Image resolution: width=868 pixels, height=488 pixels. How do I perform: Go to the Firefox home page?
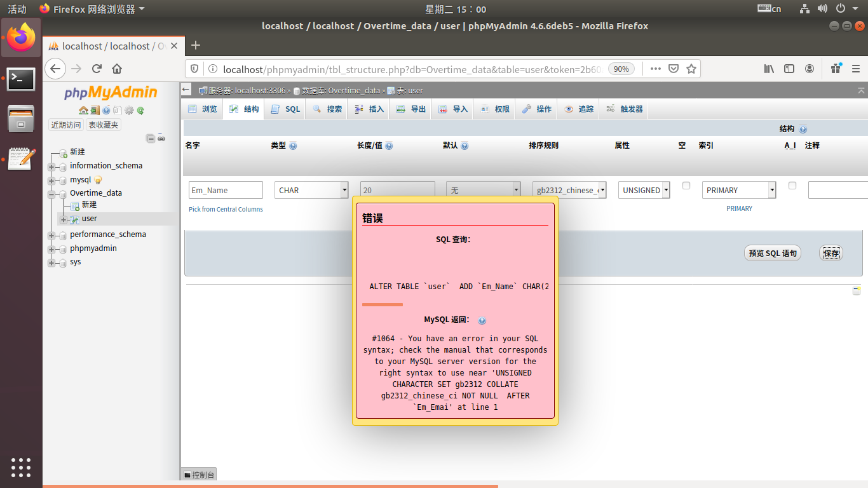point(117,69)
